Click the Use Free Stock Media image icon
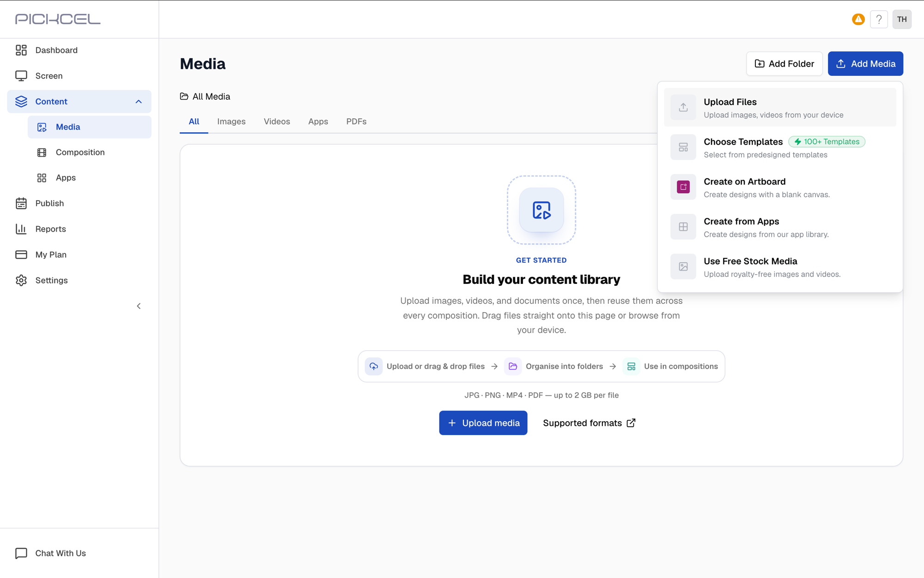This screenshot has width=924, height=578. click(683, 266)
